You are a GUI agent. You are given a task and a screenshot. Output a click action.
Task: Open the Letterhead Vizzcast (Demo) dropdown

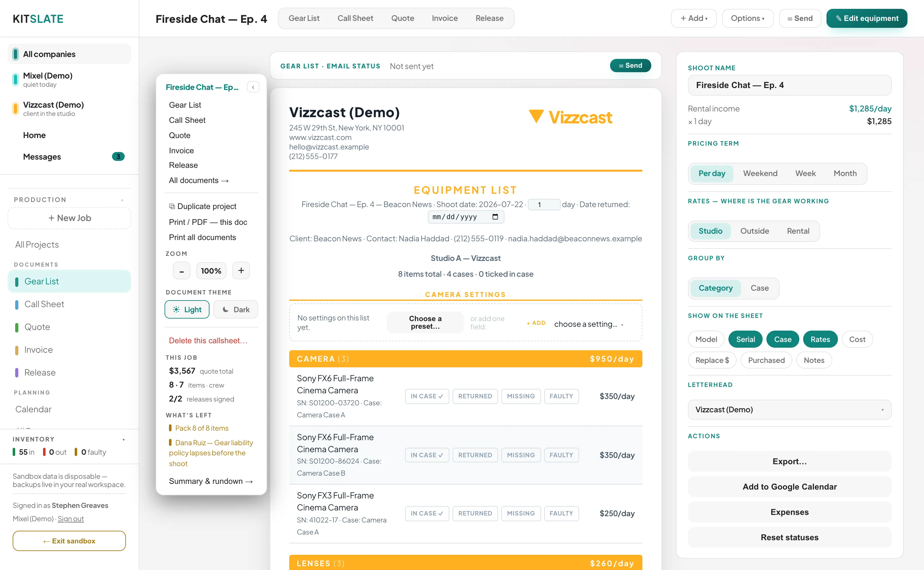[x=789, y=409]
